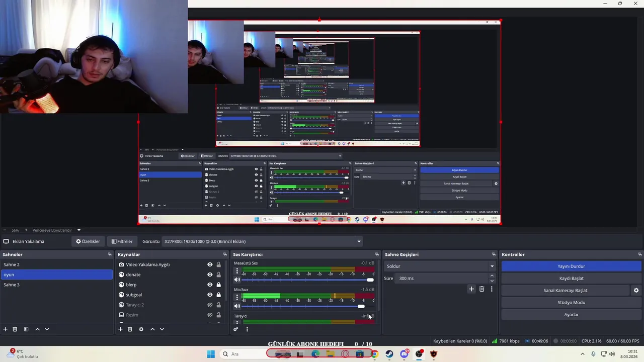Decrease transition Süre with the down stepper

(492, 281)
